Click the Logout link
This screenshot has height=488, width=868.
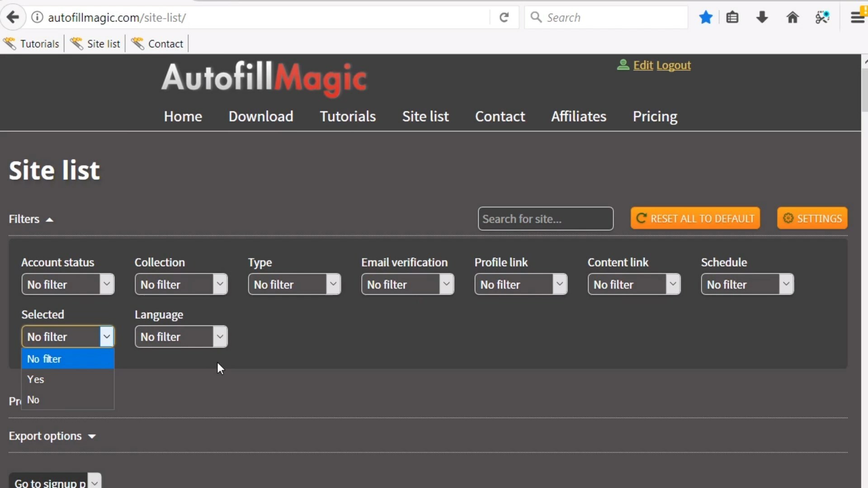pos(674,66)
